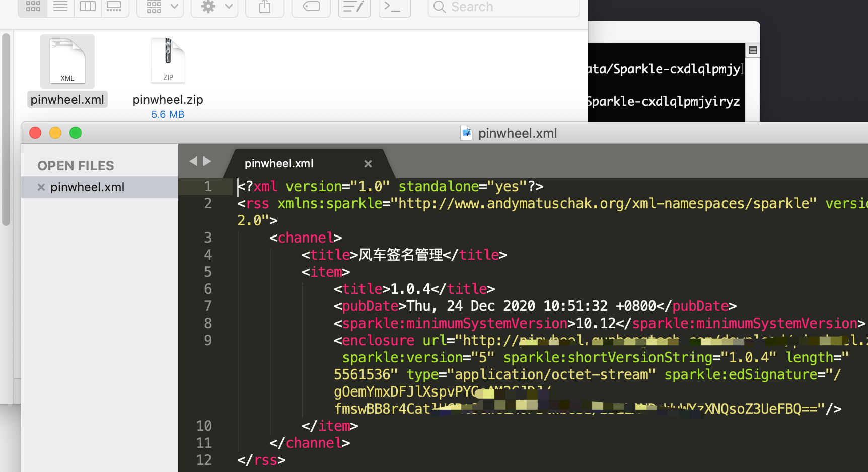Open the grouping options dropdown
This screenshot has width=868, height=472.
[160, 7]
